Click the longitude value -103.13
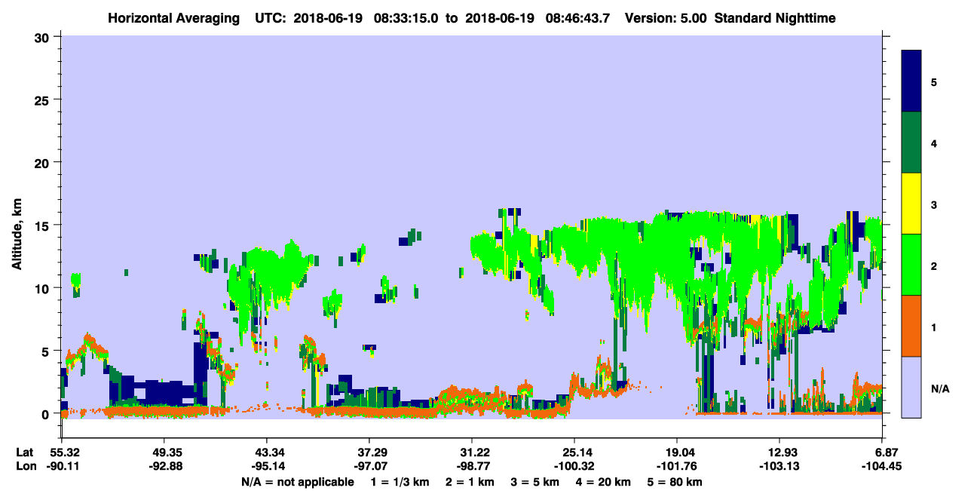 tap(779, 467)
